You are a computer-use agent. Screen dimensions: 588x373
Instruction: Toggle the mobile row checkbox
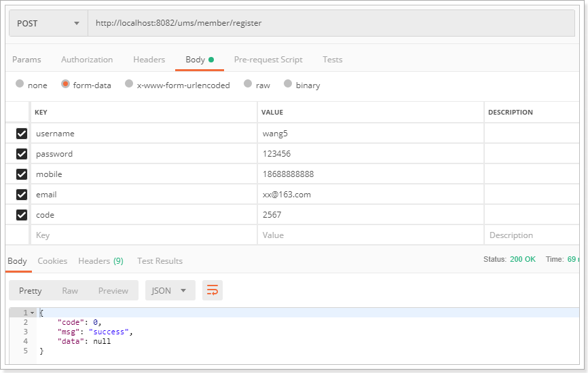22,174
